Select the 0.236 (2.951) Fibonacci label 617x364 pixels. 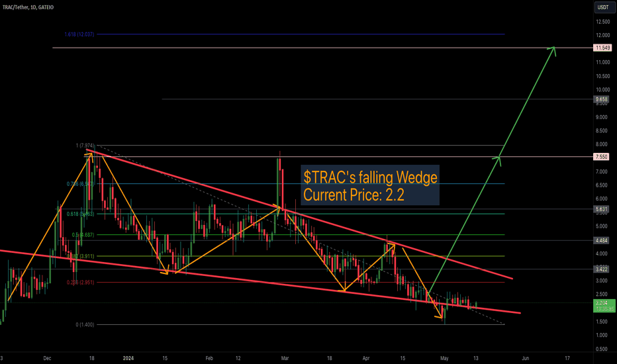pyautogui.click(x=80, y=282)
